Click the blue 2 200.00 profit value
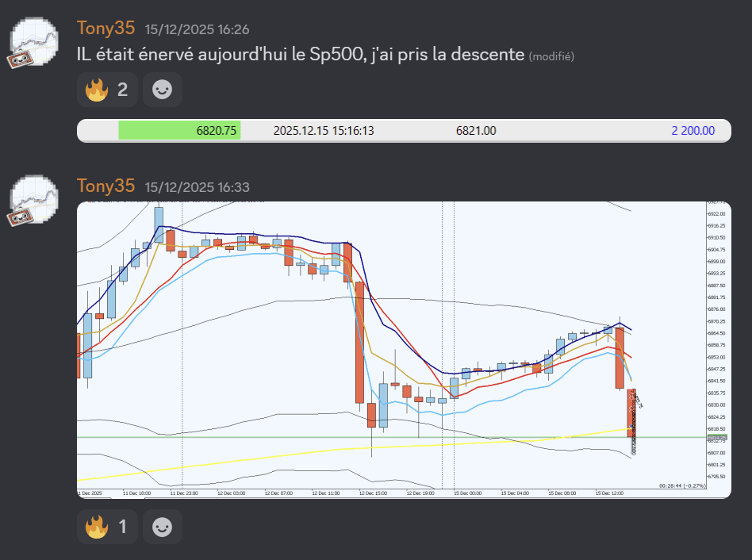This screenshot has height=560, width=752. click(x=693, y=131)
